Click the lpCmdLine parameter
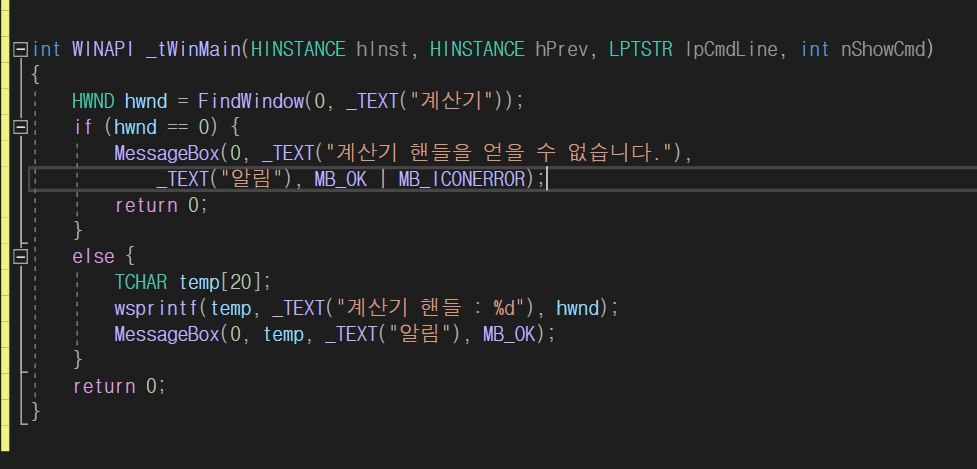Viewport: 977px width, 469px height. (732, 49)
